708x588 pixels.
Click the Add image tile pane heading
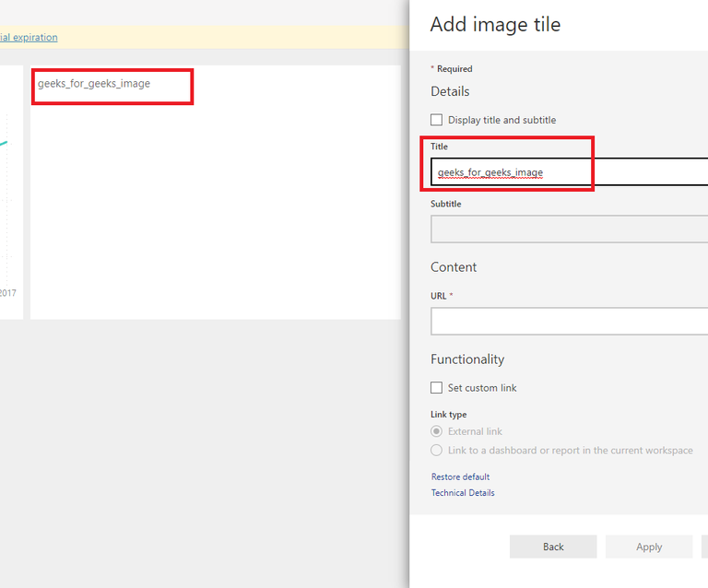coord(495,25)
